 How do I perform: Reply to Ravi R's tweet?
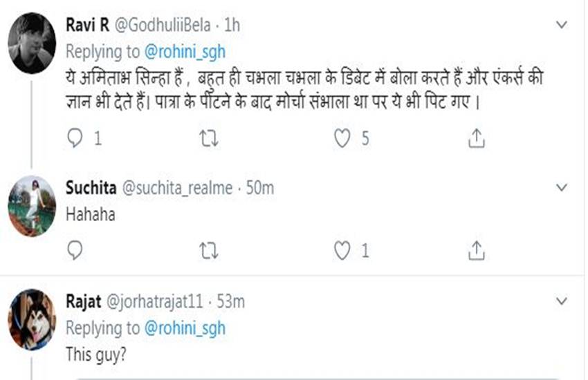click(x=75, y=138)
